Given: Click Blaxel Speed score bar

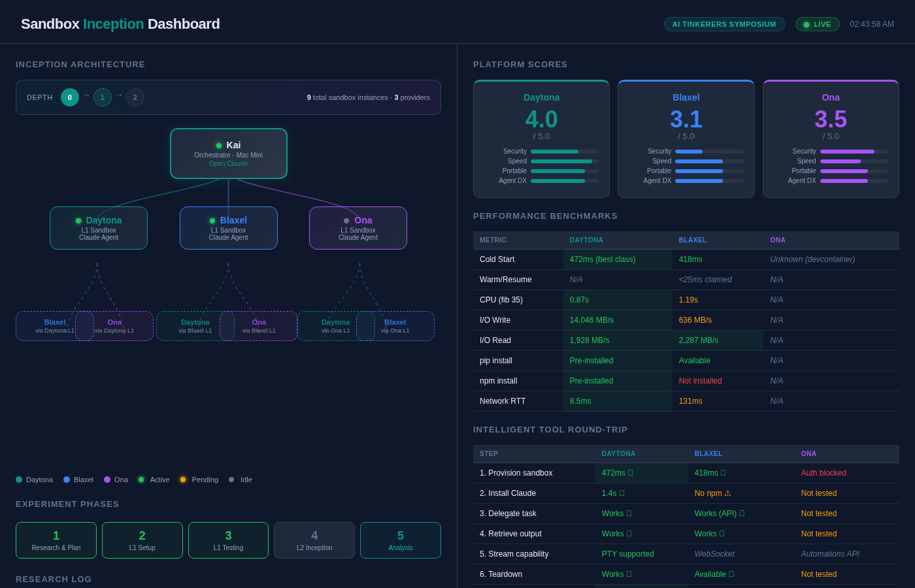Looking at the screenshot, I should 709,161.
